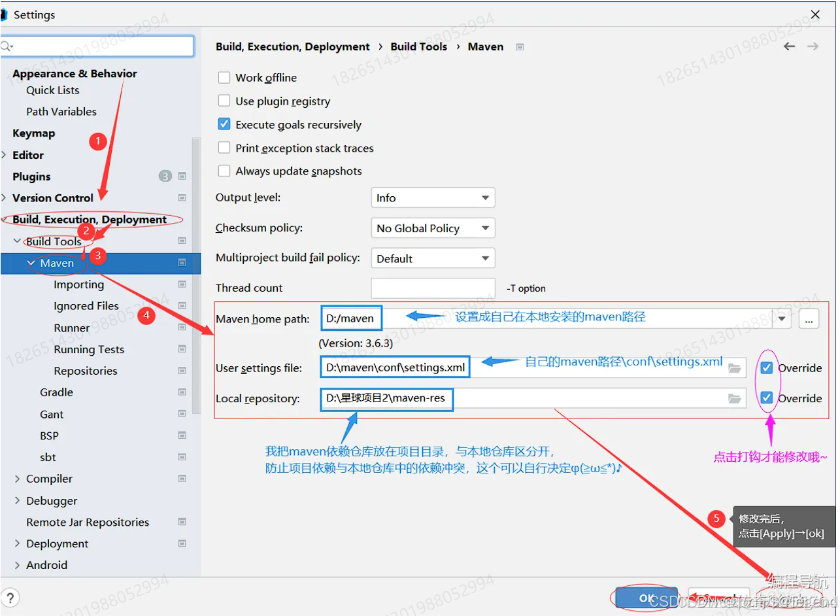Enable Always update snapshots checkbox
840x616 pixels.
pyautogui.click(x=224, y=171)
